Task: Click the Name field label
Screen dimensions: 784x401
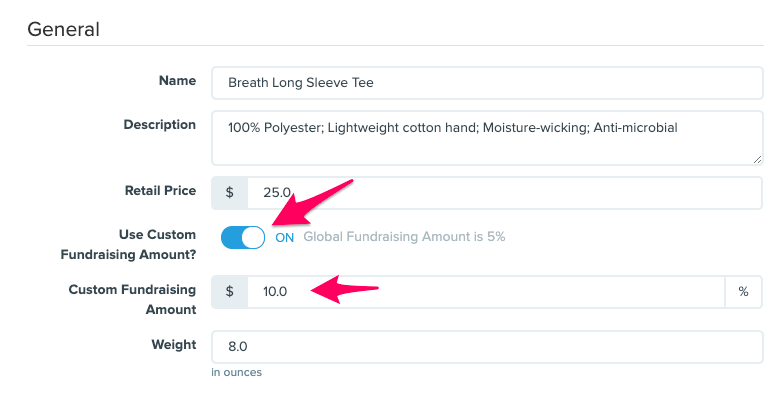Action: pyautogui.click(x=177, y=80)
